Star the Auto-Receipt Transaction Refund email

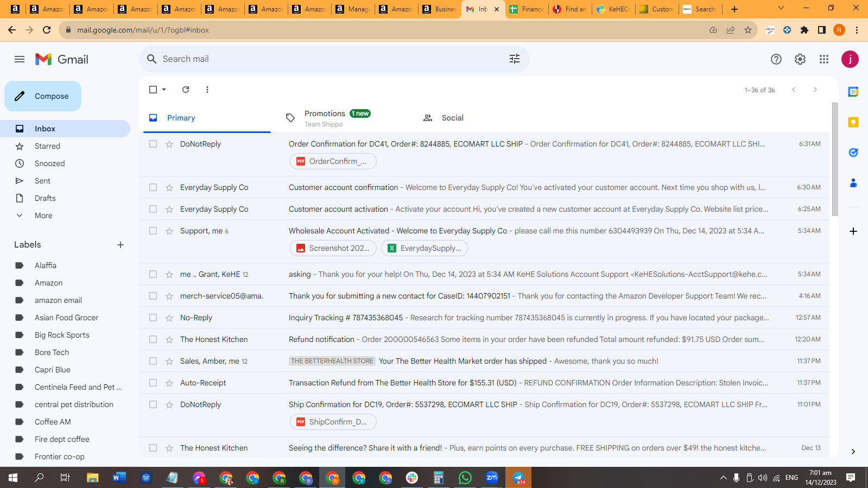pyautogui.click(x=169, y=383)
